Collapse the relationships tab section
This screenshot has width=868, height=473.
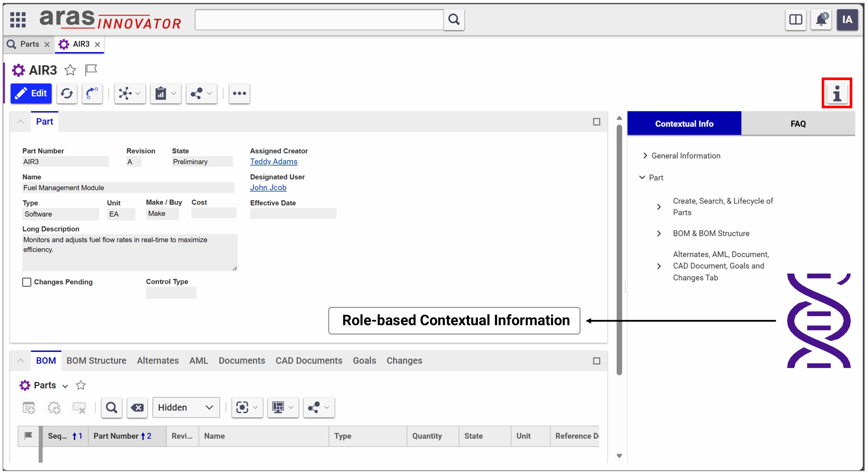pos(21,361)
